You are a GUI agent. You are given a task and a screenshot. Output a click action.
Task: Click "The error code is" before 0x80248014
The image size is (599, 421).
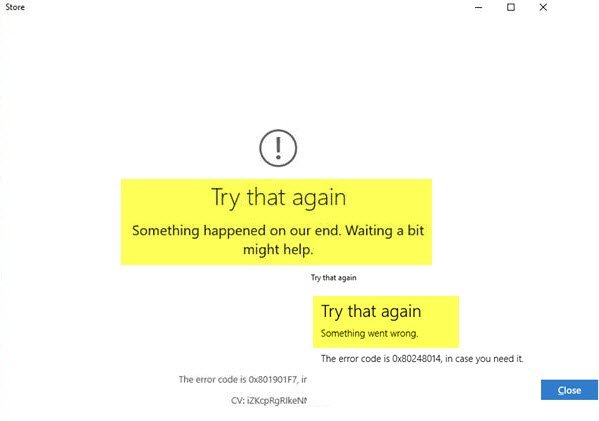pyautogui.click(x=355, y=359)
